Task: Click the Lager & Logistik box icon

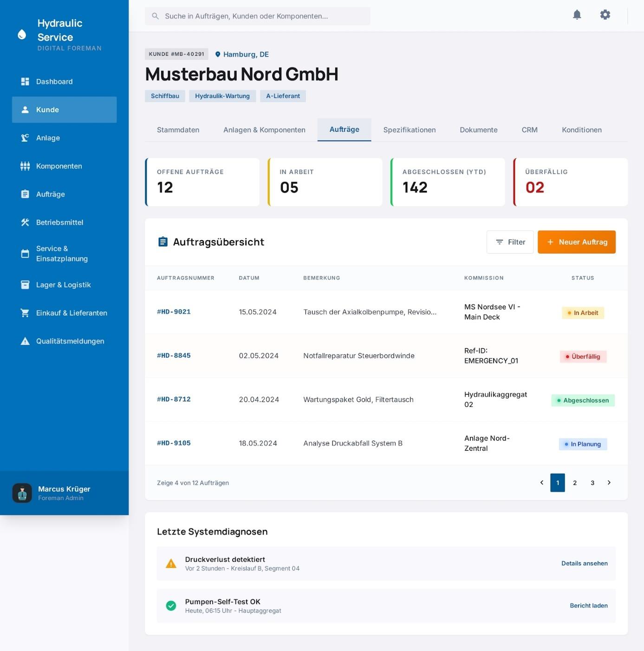Action: coord(25,285)
